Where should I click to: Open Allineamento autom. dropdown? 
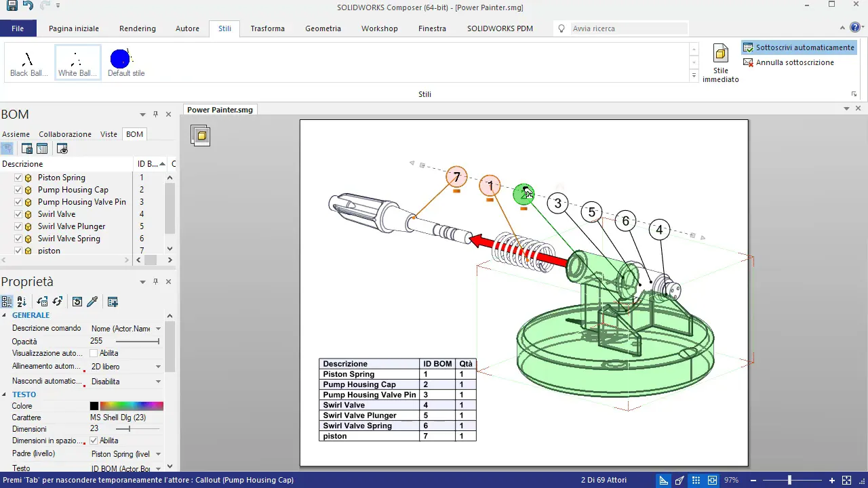pyautogui.click(x=158, y=367)
